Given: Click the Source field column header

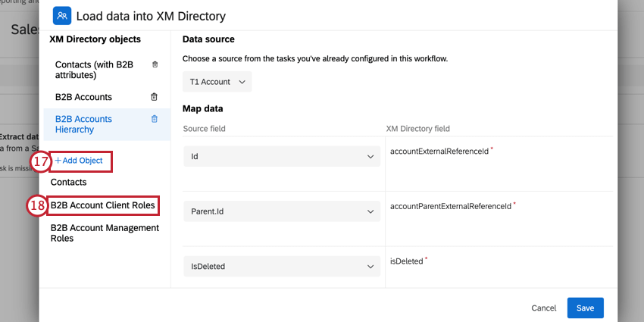Looking at the screenshot, I should (x=204, y=129).
